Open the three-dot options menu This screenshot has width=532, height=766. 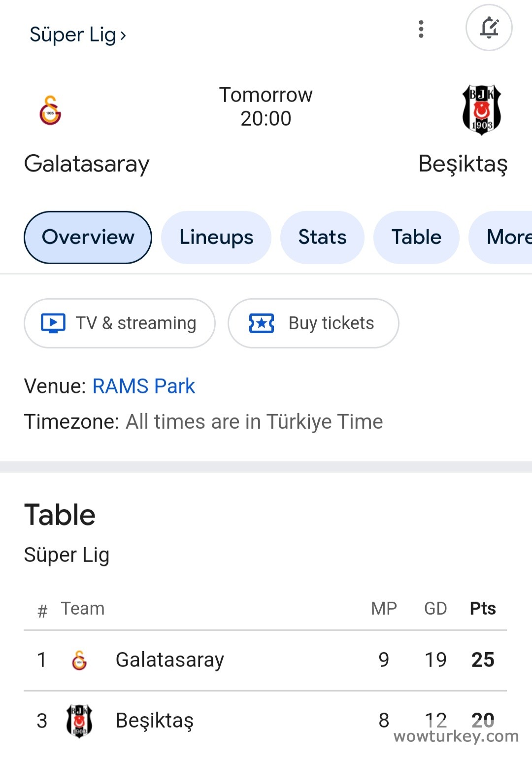coord(421,29)
